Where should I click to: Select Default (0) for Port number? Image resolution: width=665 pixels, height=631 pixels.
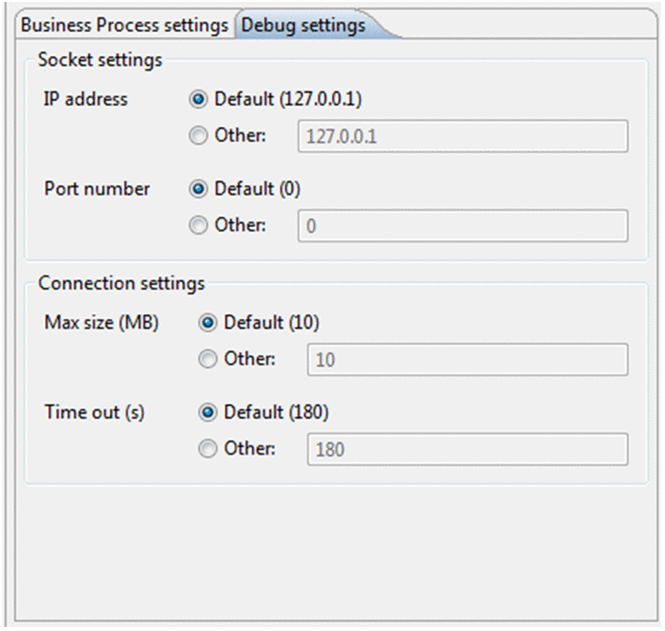199,189
